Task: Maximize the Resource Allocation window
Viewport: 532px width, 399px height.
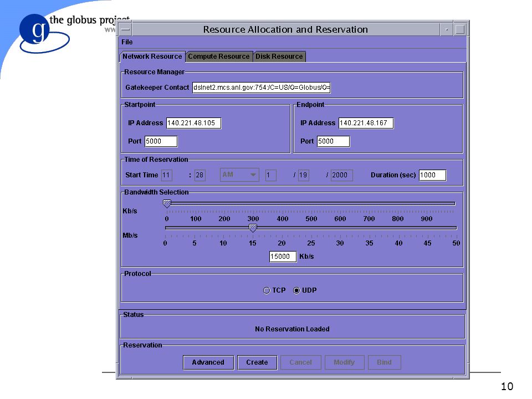Action: click(460, 29)
